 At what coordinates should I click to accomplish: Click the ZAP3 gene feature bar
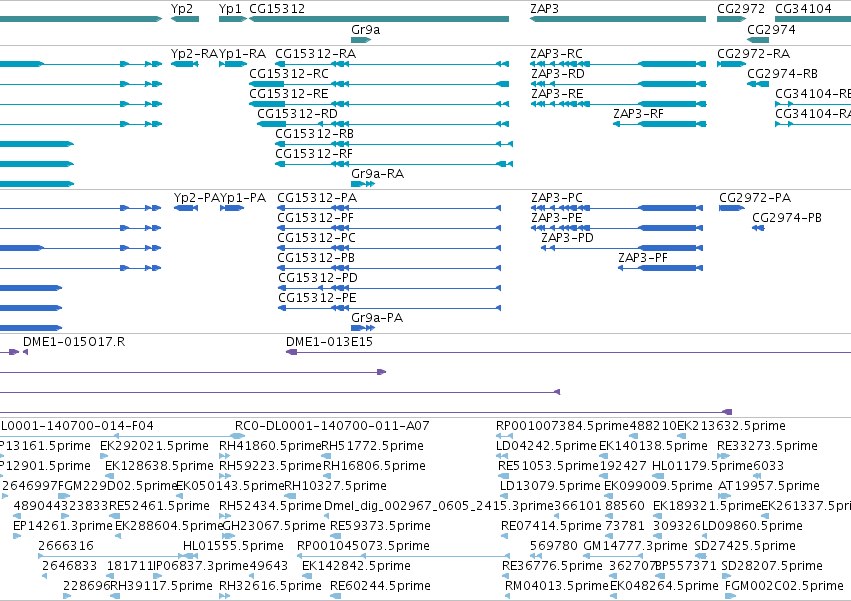click(618, 19)
